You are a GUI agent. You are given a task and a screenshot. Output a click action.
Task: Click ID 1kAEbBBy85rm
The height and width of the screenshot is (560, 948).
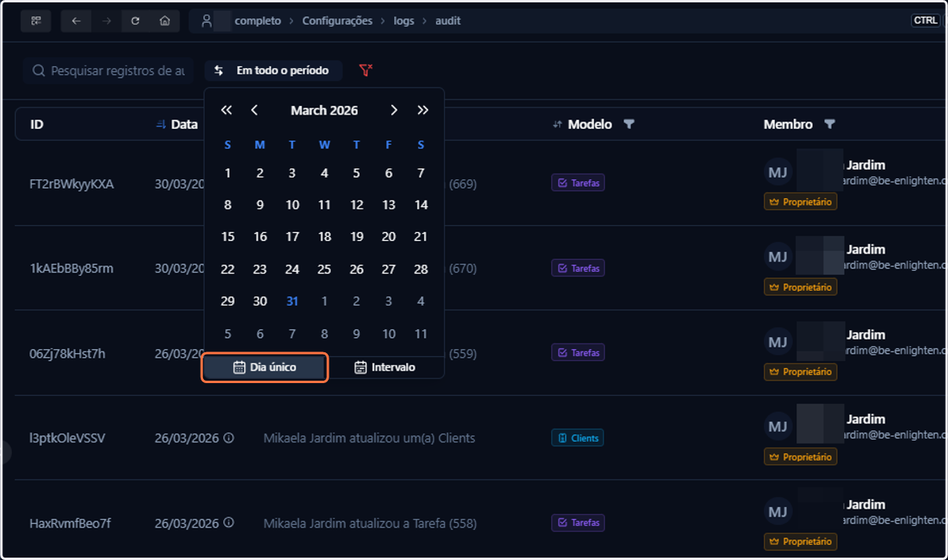coord(72,269)
